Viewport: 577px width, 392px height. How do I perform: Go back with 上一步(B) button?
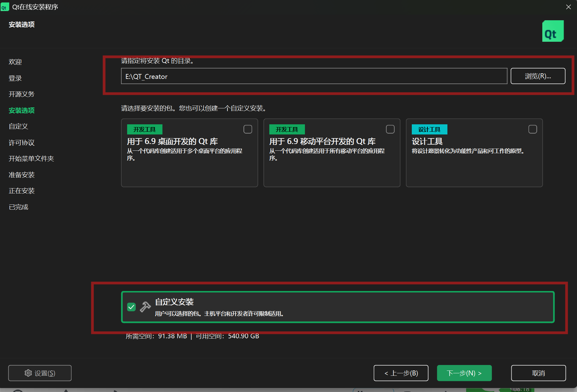click(x=401, y=373)
